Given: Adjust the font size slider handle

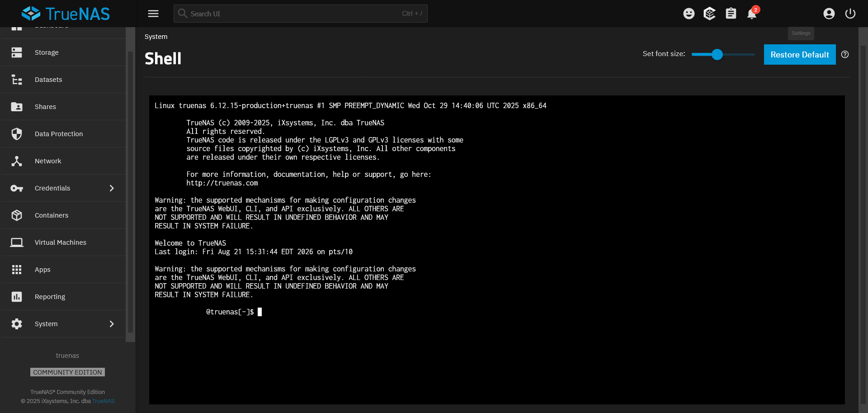Looking at the screenshot, I should [x=717, y=54].
